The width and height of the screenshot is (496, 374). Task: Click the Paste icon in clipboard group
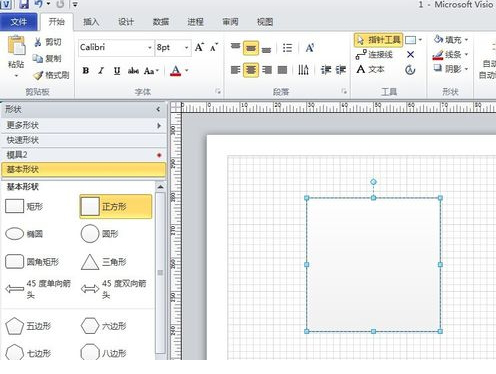coord(16,46)
